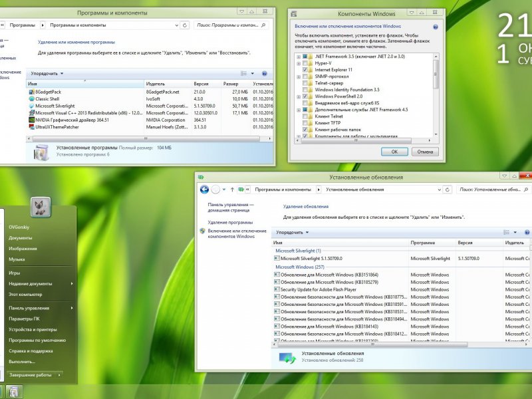Screen dimensions: 532x399
Task: Expand the .NET Framework 3.5 tree node
Action: [299, 57]
